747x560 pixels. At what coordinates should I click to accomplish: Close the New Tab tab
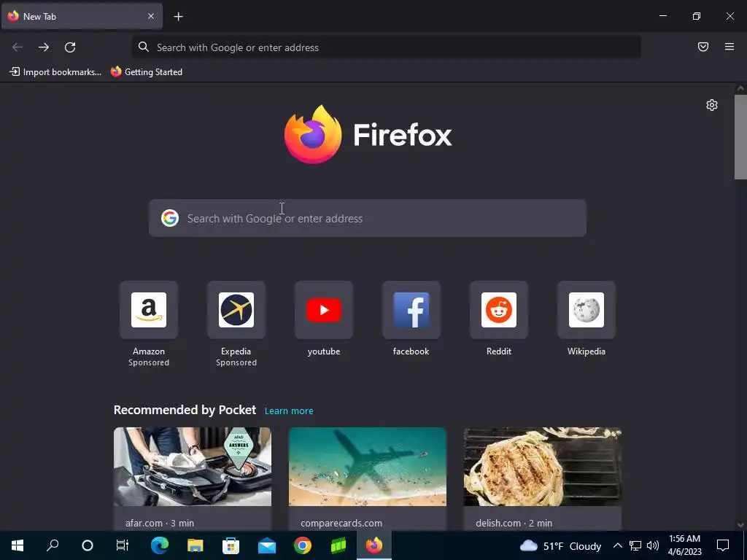coord(151,16)
